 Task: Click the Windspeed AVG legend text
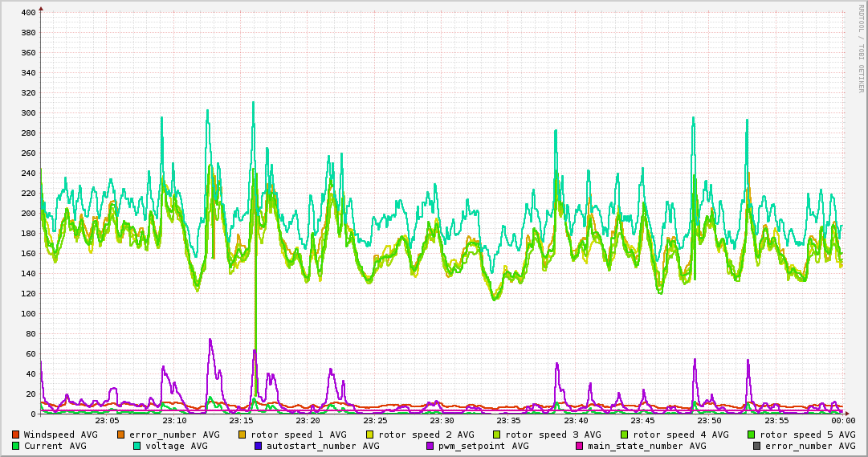tap(60, 435)
